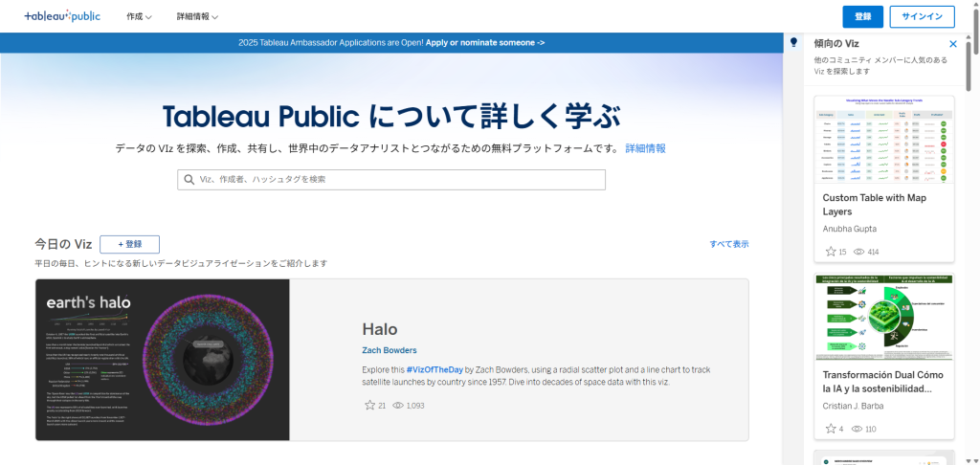Screen dimensions: 980x465
Task: Open Cristian J. Barba author profile
Action: [851, 406]
